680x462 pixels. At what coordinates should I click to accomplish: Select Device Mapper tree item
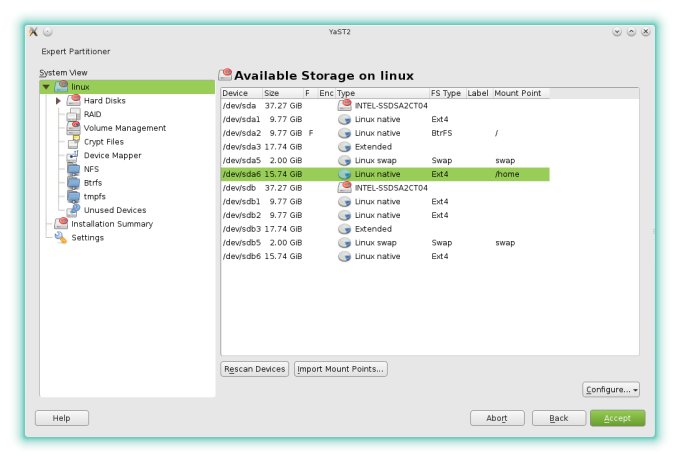[112, 155]
